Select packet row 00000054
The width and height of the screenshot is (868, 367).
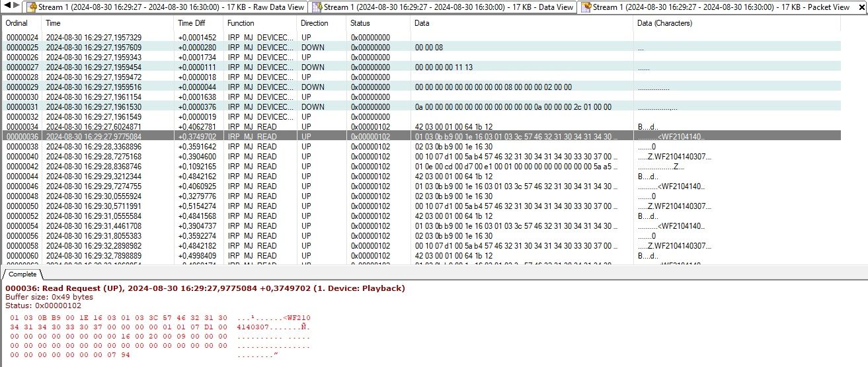coord(422,226)
